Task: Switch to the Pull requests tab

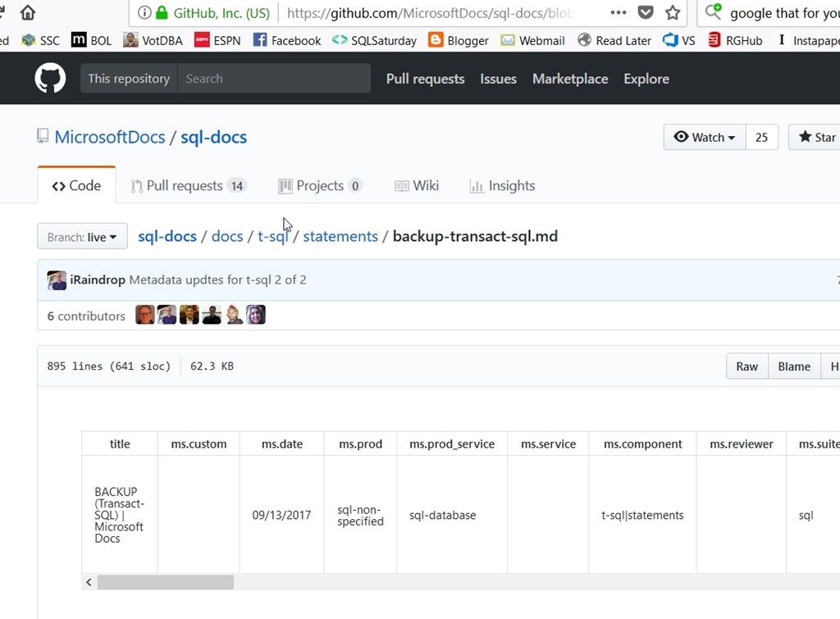Action: coord(189,186)
